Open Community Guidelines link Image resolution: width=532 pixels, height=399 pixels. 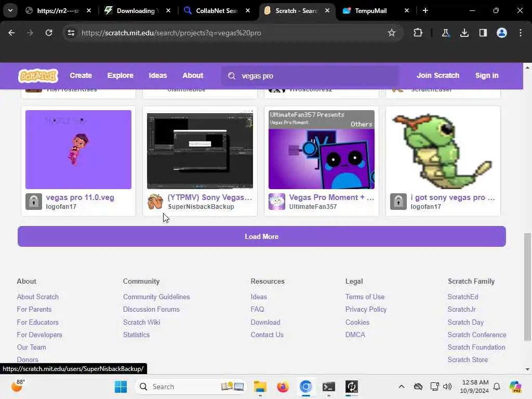156,297
